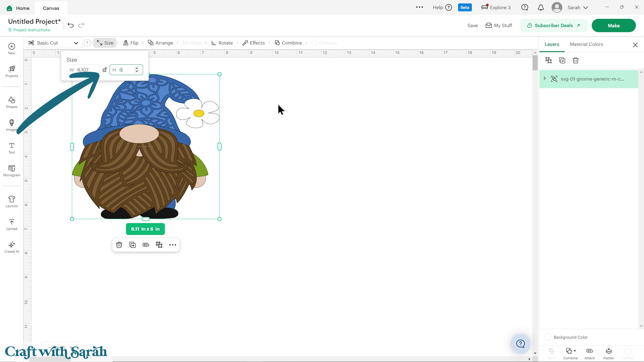Delete selection from floating toolbar

pyautogui.click(x=119, y=245)
